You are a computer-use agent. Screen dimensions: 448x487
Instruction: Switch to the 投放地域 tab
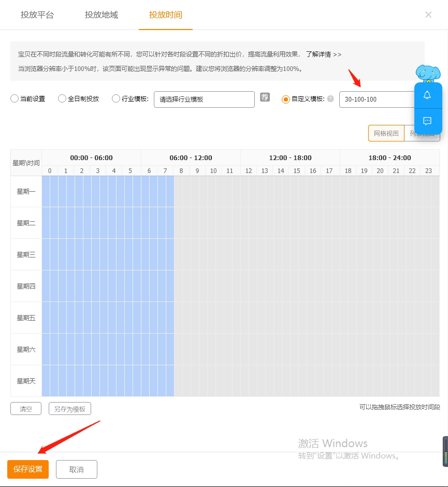pos(102,15)
